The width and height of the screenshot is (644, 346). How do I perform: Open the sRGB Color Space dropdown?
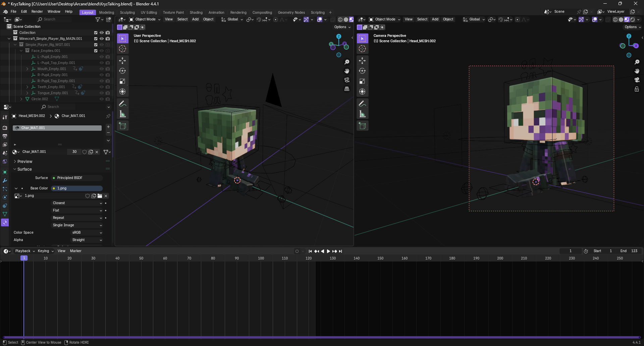[87, 233]
